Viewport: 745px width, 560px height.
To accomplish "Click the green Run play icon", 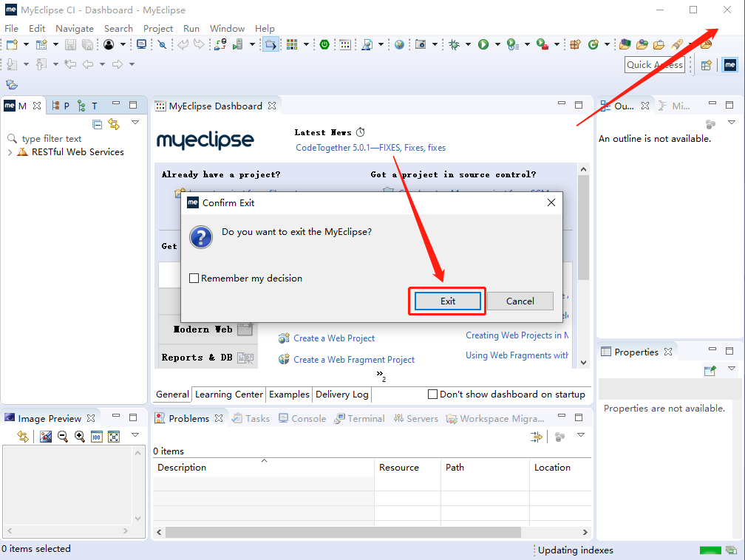I will click(483, 44).
